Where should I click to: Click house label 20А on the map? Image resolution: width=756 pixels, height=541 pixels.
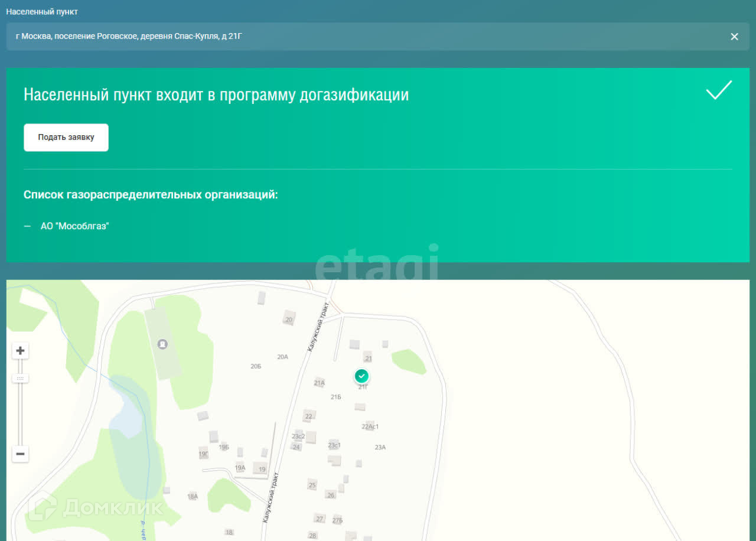point(282,356)
